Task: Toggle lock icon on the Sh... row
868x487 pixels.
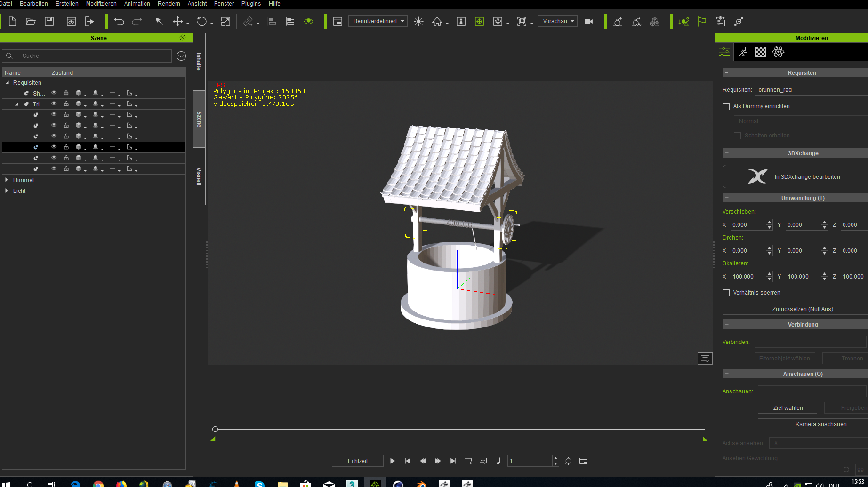Action: coord(66,93)
